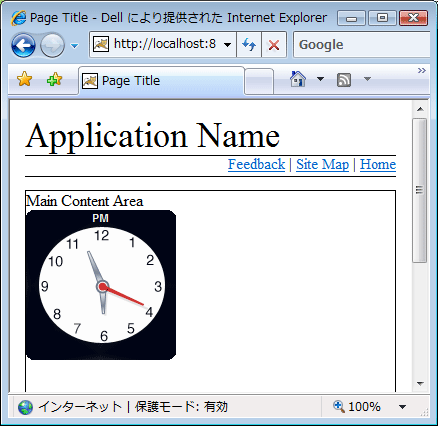The image size is (438, 426).
Task: Open recent pages dropdown arrow
Action: coord(75,46)
